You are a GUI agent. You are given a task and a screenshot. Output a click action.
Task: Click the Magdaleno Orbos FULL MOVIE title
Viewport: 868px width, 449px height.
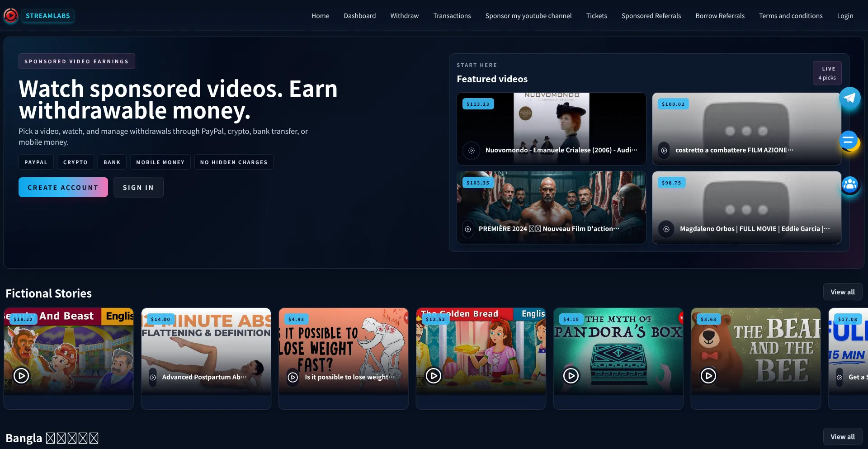coord(755,229)
